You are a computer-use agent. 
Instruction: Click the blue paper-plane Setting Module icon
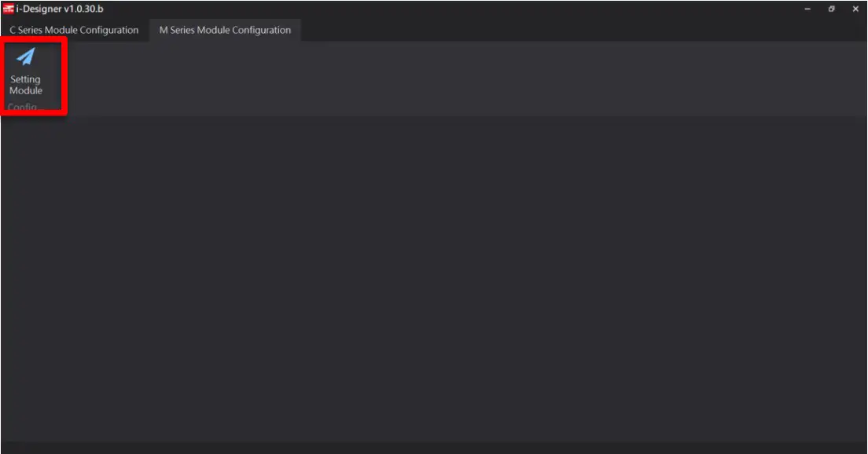[27, 57]
